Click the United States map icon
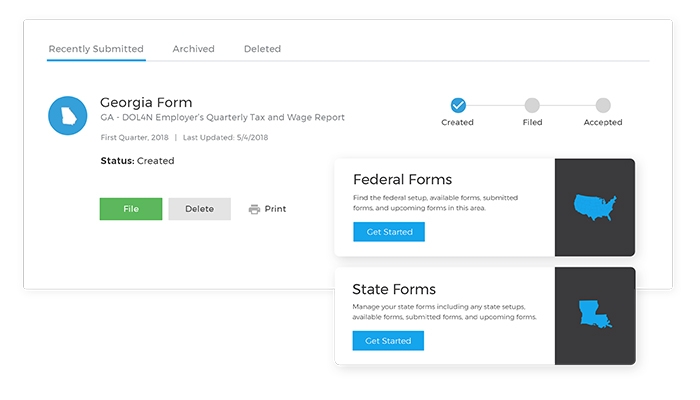This screenshot has width=700, height=400. (x=595, y=208)
